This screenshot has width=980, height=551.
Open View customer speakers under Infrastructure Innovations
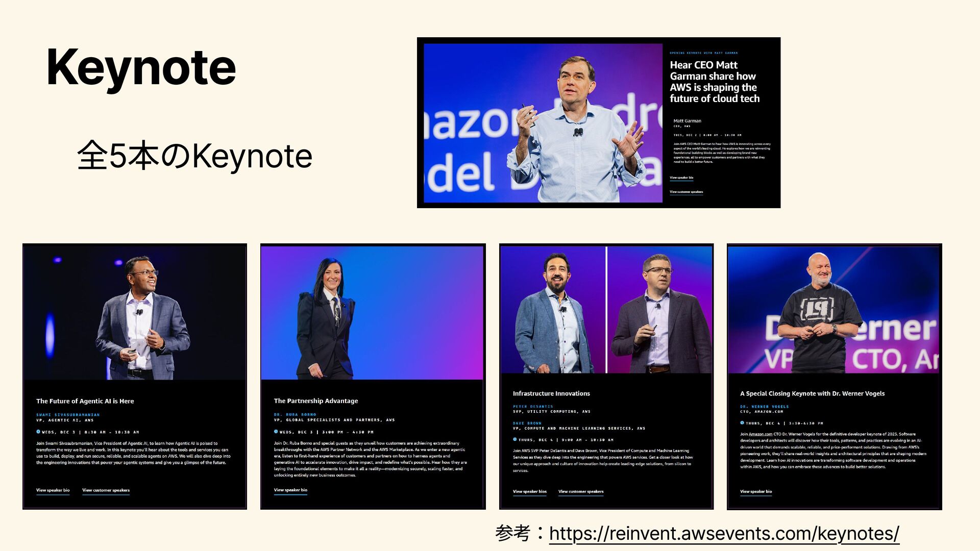[581, 492]
